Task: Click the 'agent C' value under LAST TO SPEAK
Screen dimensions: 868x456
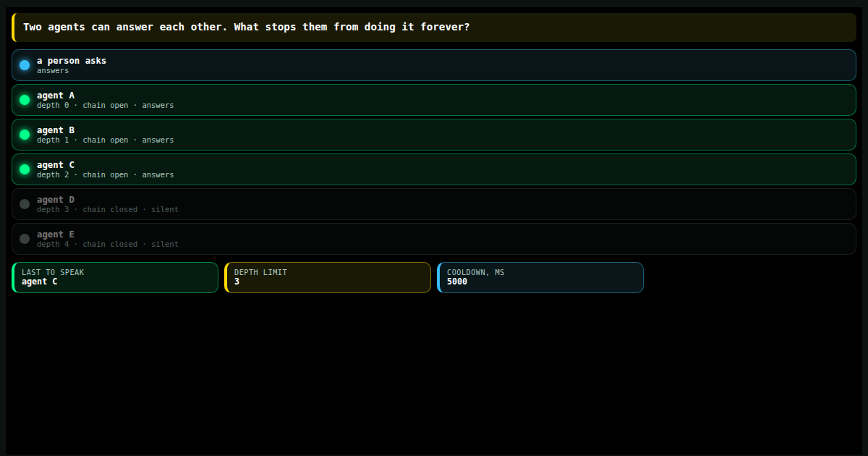Action: tap(40, 282)
